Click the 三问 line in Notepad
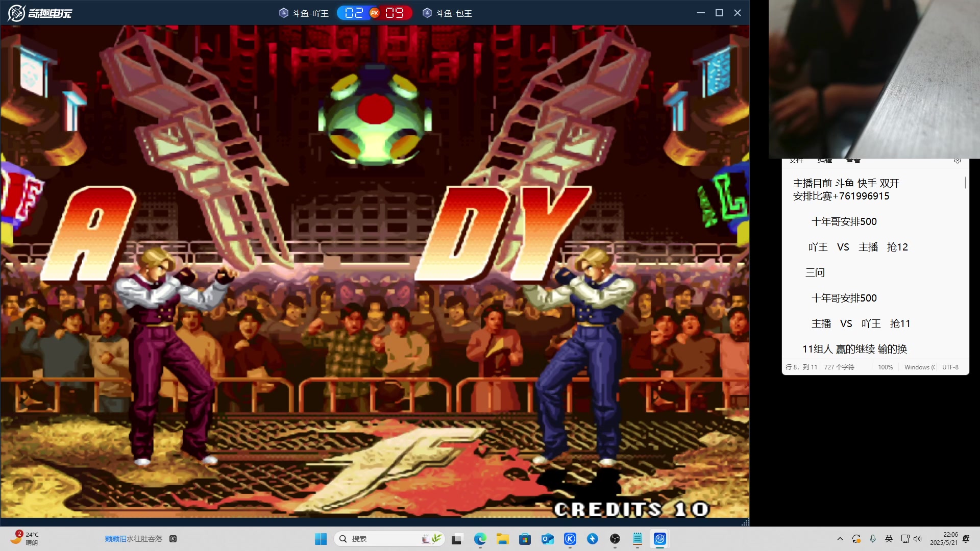Image resolution: width=980 pixels, height=551 pixels. [x=815, y=272]
